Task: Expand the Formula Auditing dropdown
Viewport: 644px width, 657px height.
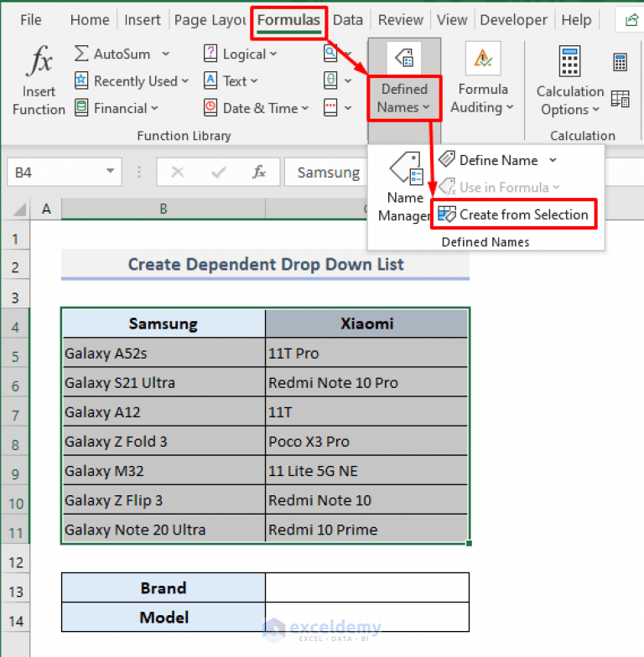Action: [x=510, y=107]
